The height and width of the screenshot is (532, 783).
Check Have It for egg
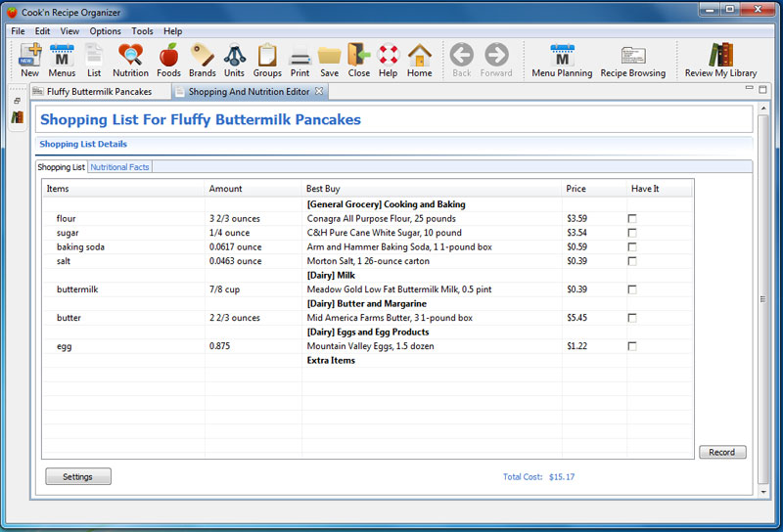632,346
